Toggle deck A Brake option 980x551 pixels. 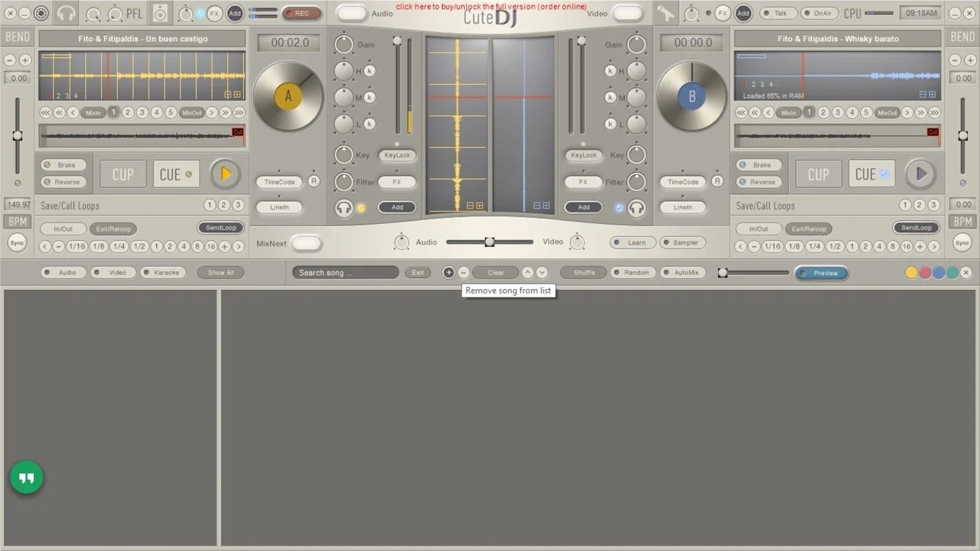point(63,165)
